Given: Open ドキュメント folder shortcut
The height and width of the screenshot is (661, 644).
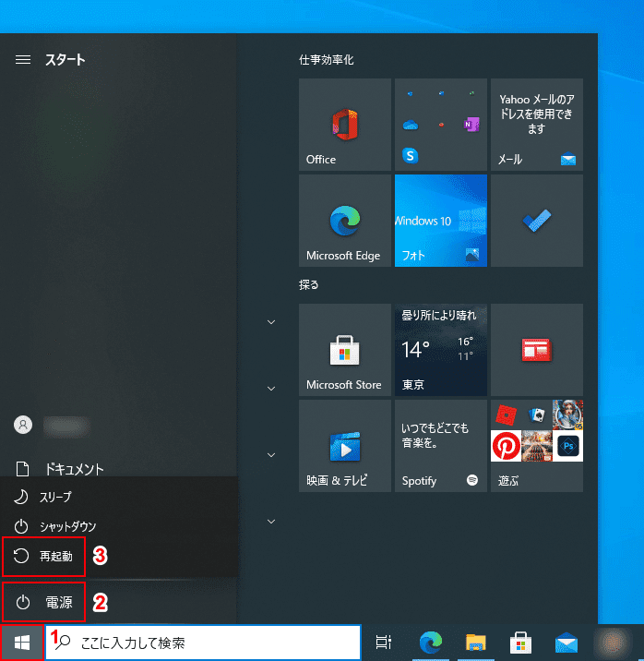Looking at the screenshot, I should pos(59,469).
